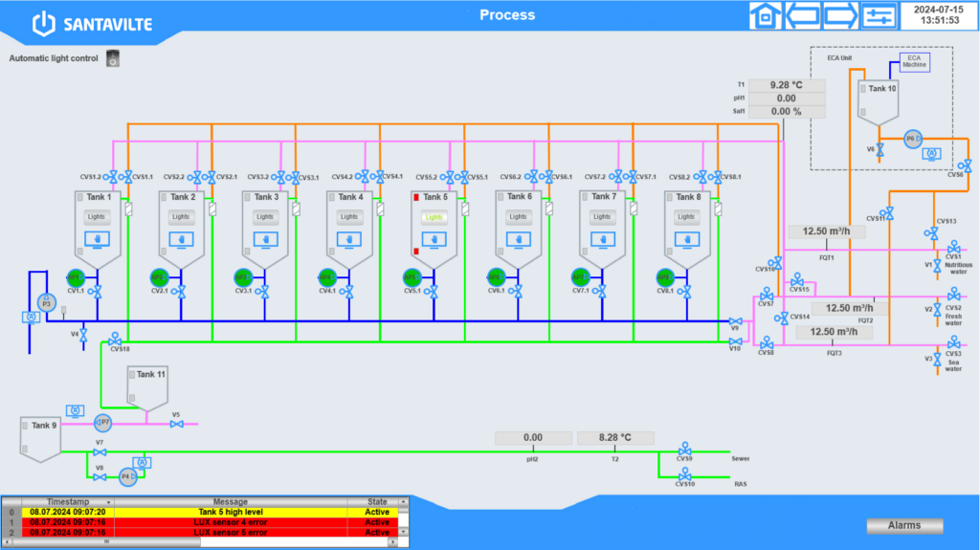Screen dimensions: 980x550
Task: Click valve V6 in the ECA Unit
Action: point(880,150)
